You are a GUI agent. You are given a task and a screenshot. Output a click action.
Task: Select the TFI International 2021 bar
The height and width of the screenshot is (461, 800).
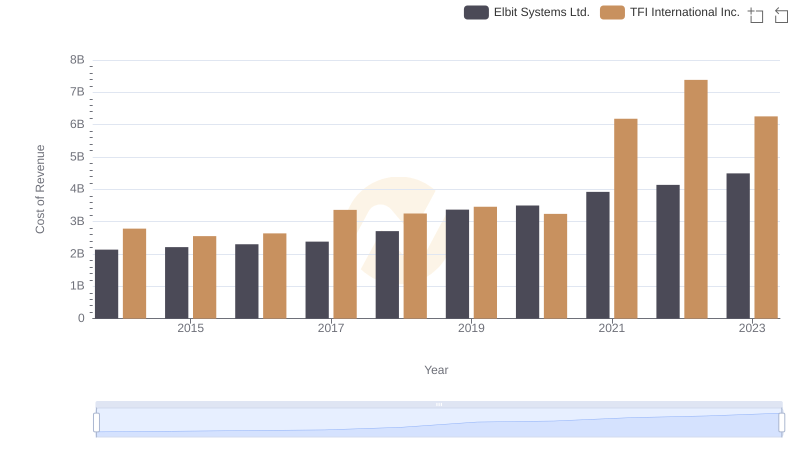coord(626,219)
